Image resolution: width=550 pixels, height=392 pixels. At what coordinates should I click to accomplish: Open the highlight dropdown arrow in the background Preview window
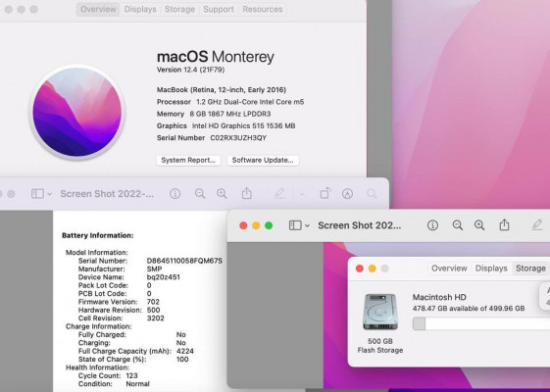tap(302, 194)
